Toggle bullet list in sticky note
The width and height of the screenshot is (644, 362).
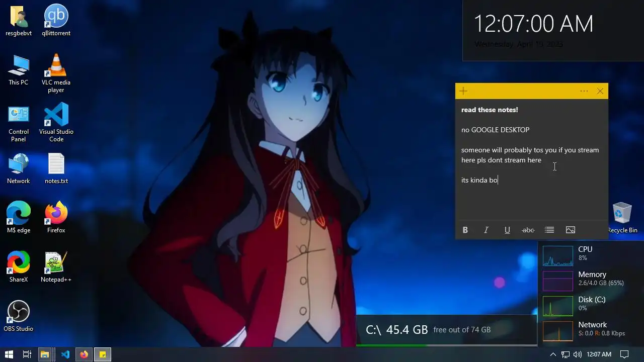(549, 230)
